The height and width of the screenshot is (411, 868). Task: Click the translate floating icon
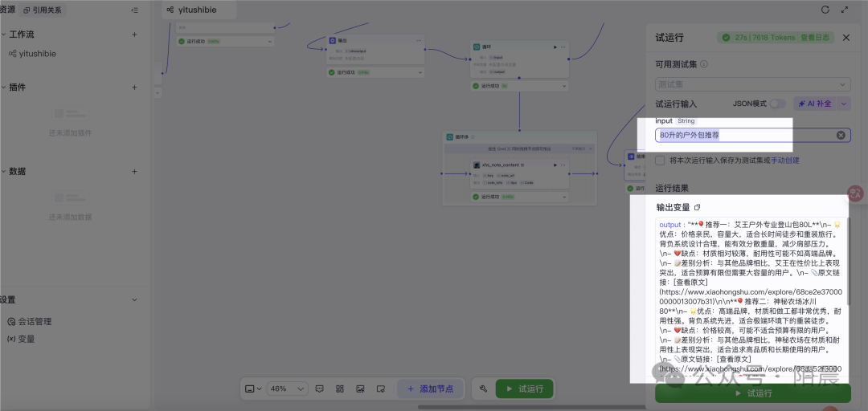[x=856, y=193]
